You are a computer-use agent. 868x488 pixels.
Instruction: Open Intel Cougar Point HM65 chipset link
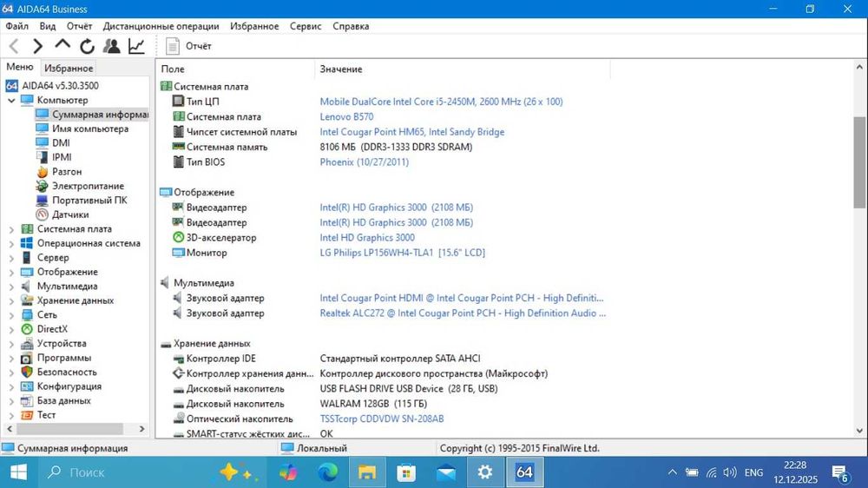pyautogui.click(x=411, y=132)
